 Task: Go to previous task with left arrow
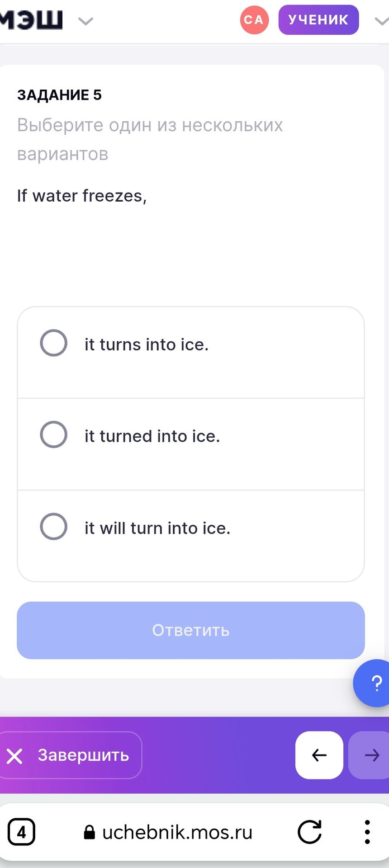319,755
